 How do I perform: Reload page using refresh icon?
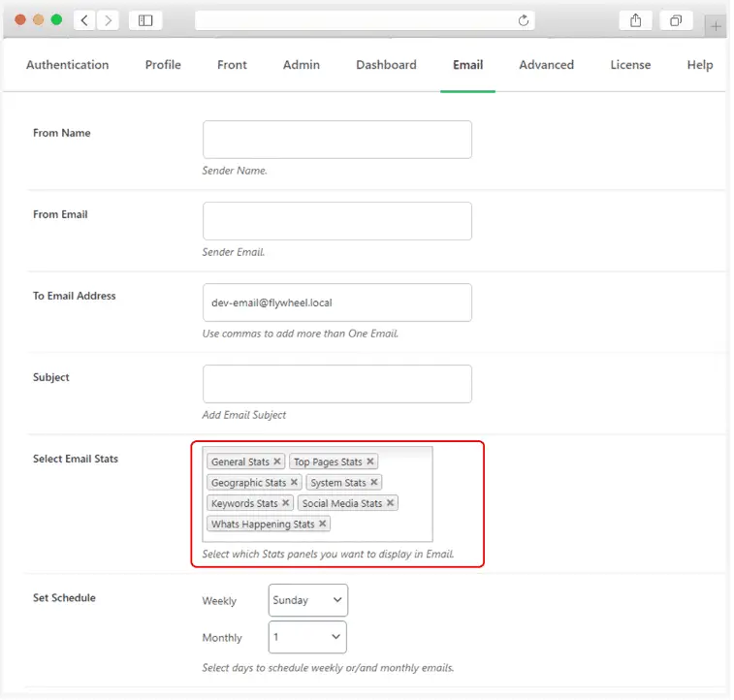point(524,20)
